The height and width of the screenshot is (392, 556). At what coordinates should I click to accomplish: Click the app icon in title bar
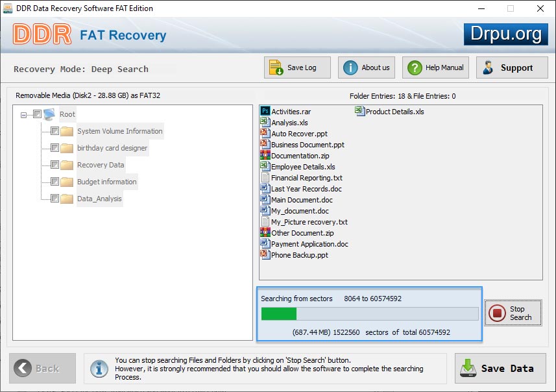(7, 8)
